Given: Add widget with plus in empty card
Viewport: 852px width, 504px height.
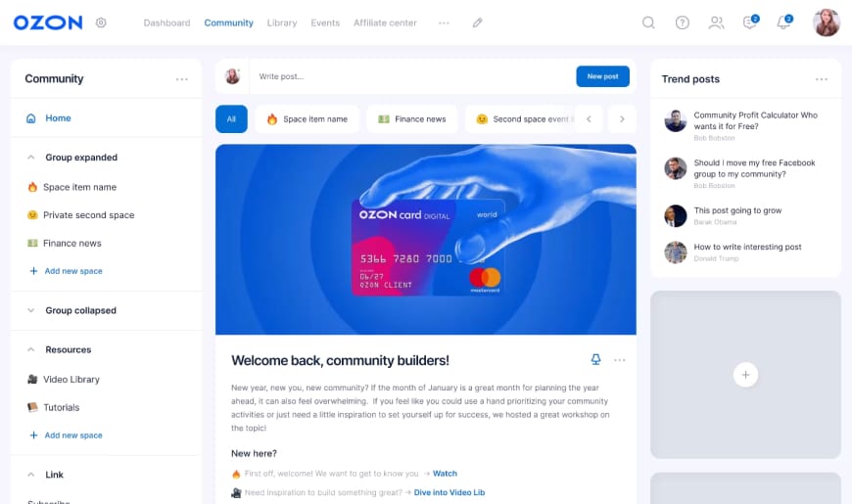Looking at the screenshot, I should click(x=745, y=375).
